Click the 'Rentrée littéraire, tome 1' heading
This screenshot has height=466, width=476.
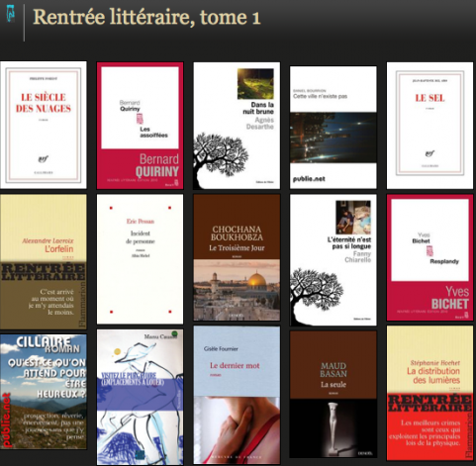(x=146, y=17)
